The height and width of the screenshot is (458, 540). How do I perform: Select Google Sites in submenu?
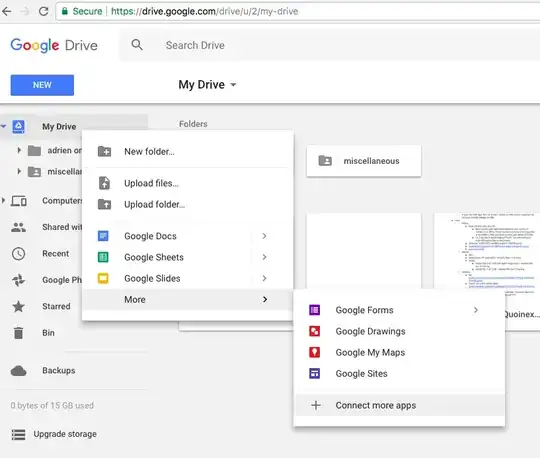click(399, 374)
